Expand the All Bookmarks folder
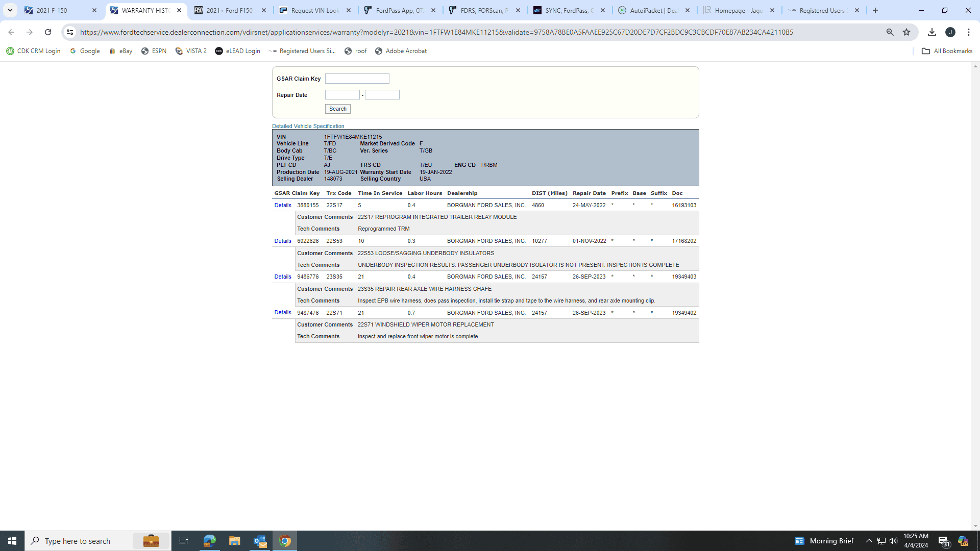Image resolution: width=980 pixels, height=551 pixels. click(x=947, y=51)
